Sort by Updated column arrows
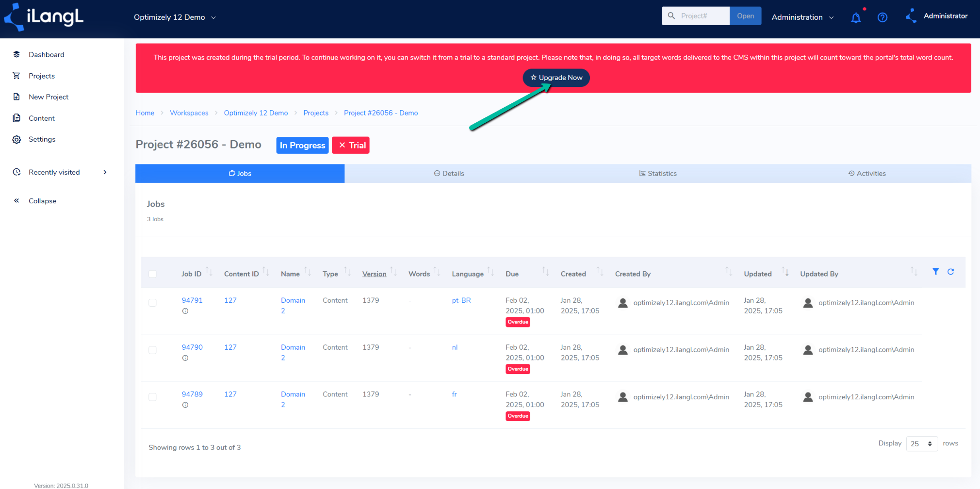This screenshot has width=980, height=489. coord(785,272)
